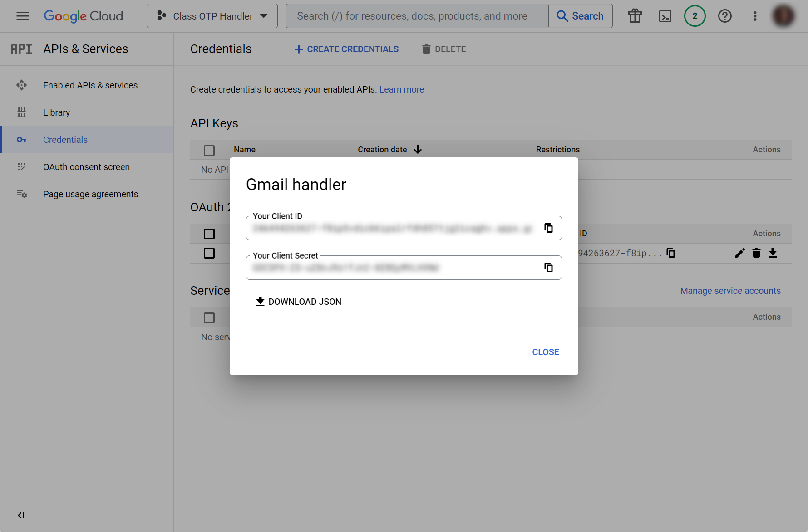Download the OAuth client key from Actions
The width and height of the screenshot is (808, 532).
[x=773, y=253]
